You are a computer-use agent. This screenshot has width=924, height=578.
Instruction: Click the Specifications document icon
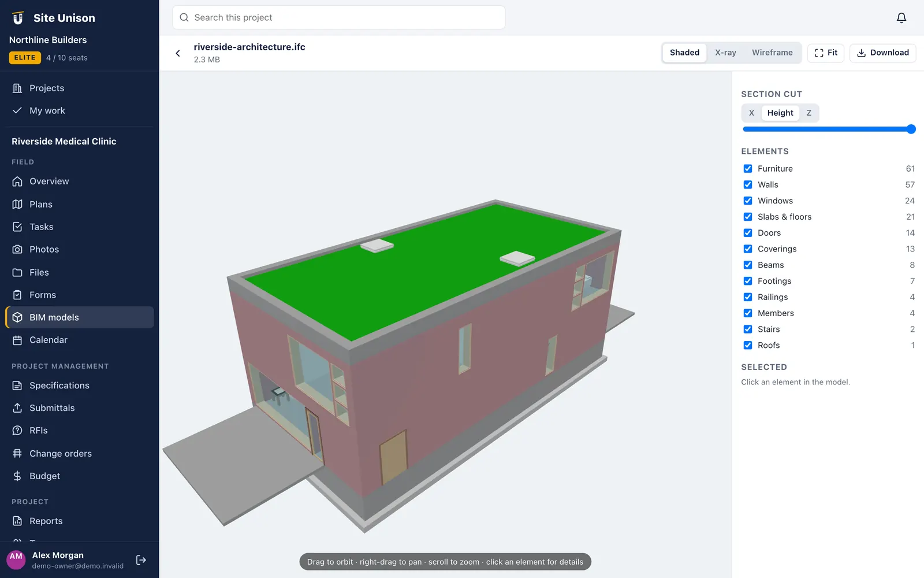pyautogui.click(x=17, y=386)
